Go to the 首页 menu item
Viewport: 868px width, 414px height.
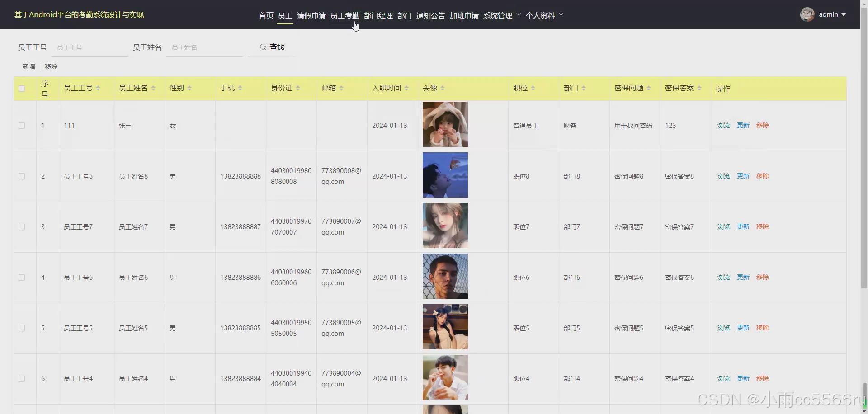pyautogui.click(x=266, y=15)
